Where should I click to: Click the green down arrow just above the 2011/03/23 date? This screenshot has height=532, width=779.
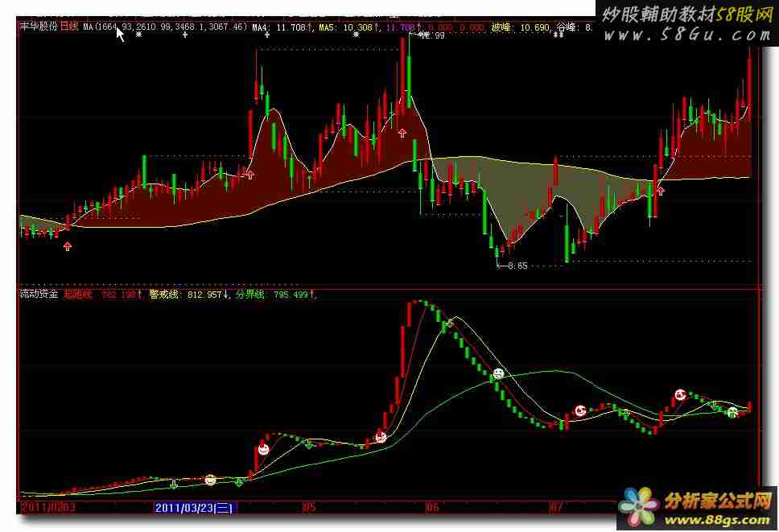click(x=174, y=485)
